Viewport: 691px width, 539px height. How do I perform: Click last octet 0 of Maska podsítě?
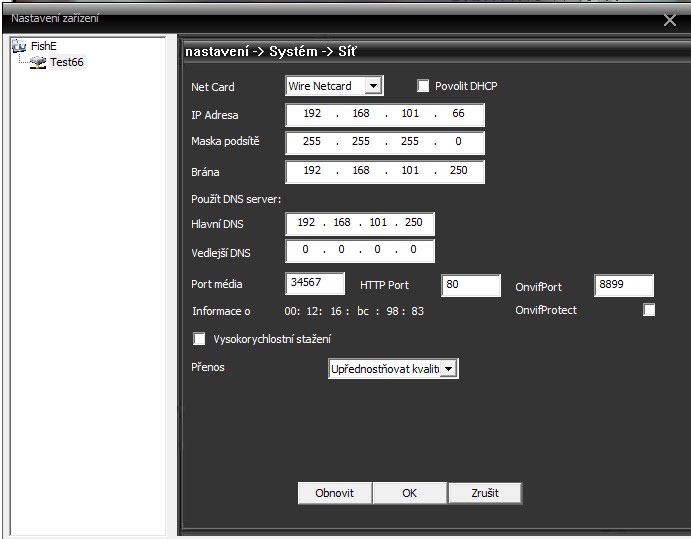tap(458, 141)
